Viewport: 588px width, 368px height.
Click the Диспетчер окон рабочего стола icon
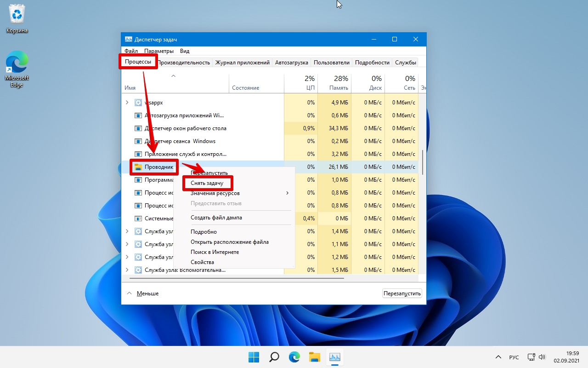click(138, 128)
